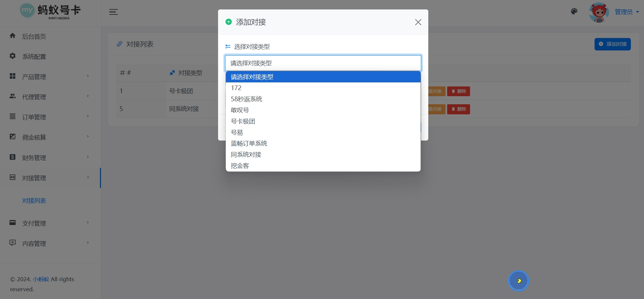Viewport: 644px width, 299px height.
Task: Choose 172 from the dropdown list
Action: click(236, 88)
